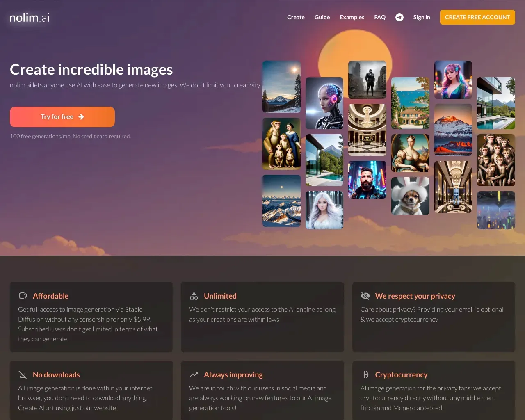Viewport: 525px width, 420px height.
Task: Open the red snowy mountain image
Action: tap(453, 130)
